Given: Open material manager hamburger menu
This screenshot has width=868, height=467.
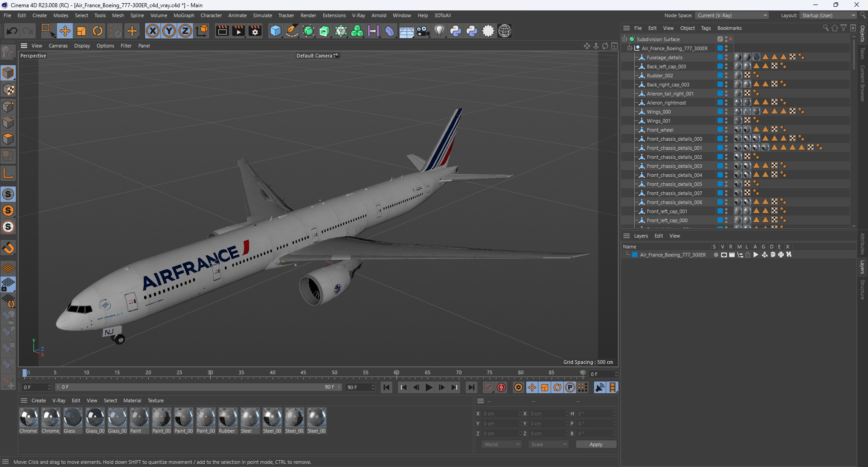Looking at the screenshot, I should point(24,400).
